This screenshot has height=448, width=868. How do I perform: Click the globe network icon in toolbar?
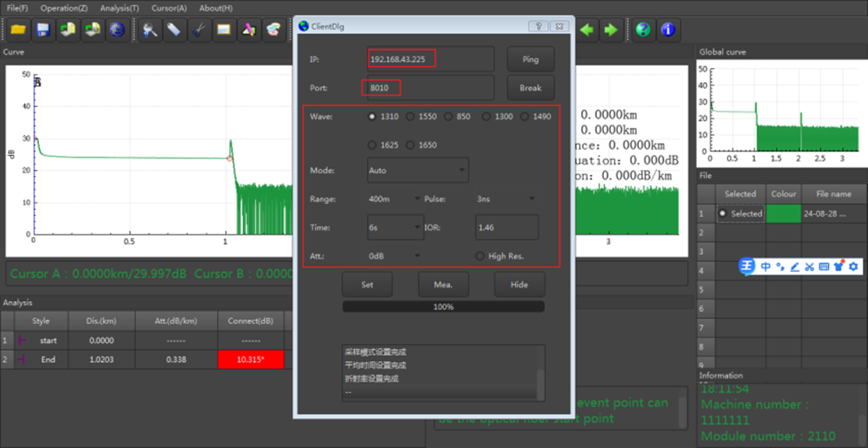tap(116, 30)
